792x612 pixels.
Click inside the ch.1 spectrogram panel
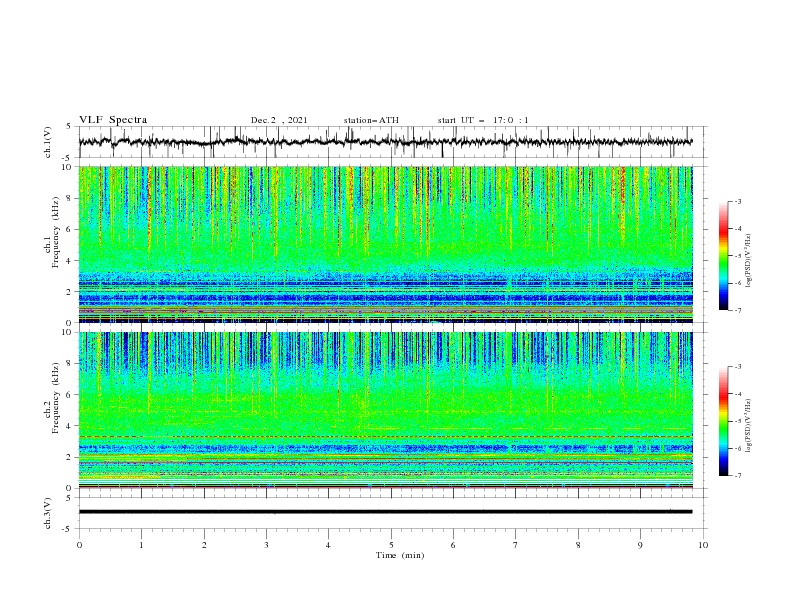click(385, 244)
